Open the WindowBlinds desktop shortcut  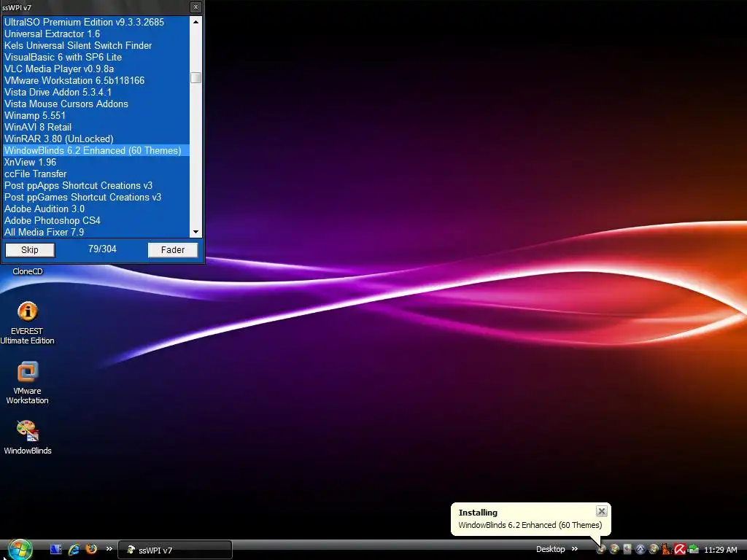click(27, 437)
